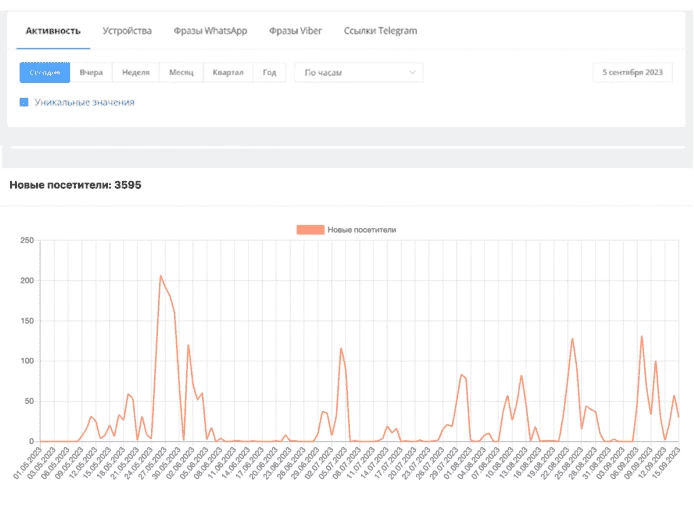Image resolution: width=694 pixels, height=520 pixels.
Task: Open the 5 сентября 2023 date picker
Action: tap(632, 73)
